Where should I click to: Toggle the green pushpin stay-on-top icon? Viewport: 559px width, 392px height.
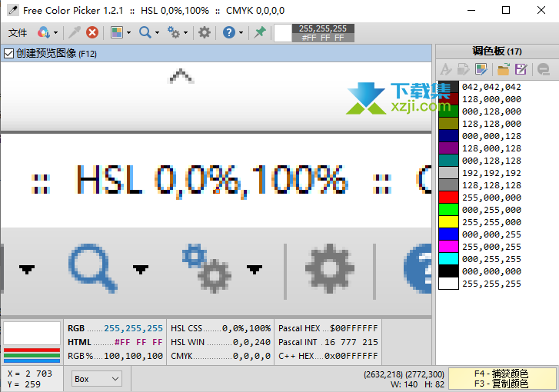tap(260, 32)
